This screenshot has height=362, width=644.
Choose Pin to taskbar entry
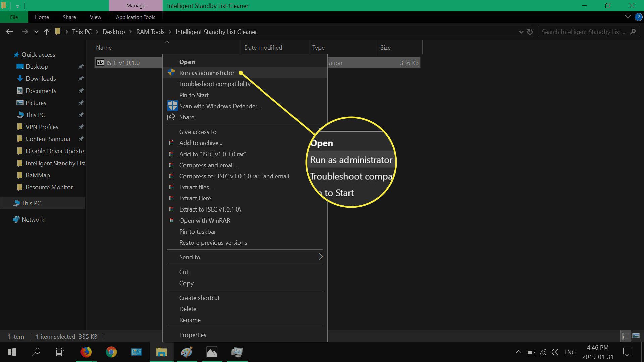pos(245,231)
